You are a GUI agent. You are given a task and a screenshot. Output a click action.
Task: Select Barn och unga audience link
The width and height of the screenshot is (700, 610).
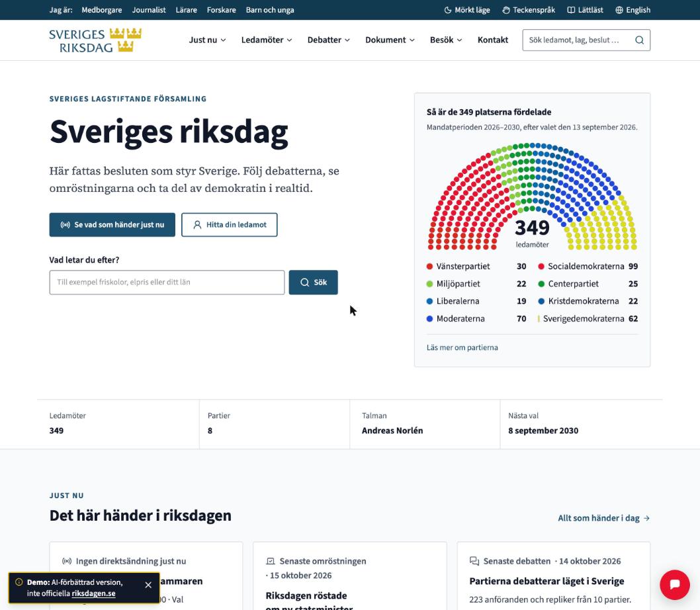coord(270,10)
